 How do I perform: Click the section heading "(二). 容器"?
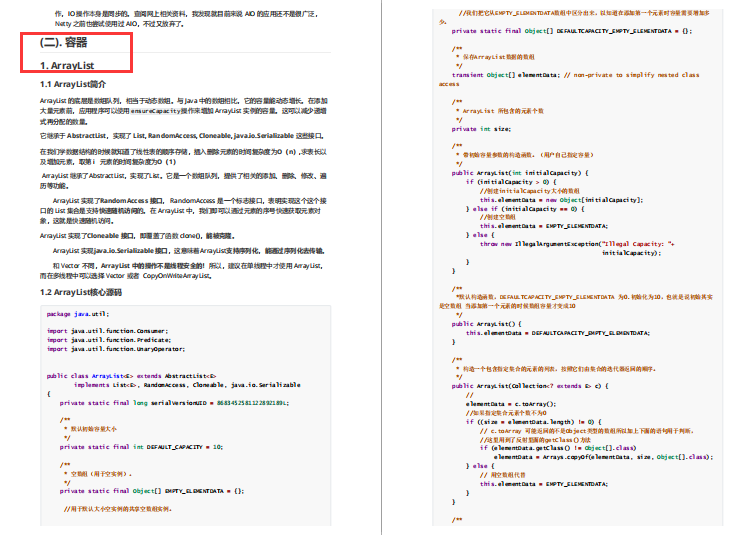(x=64, y=43)
